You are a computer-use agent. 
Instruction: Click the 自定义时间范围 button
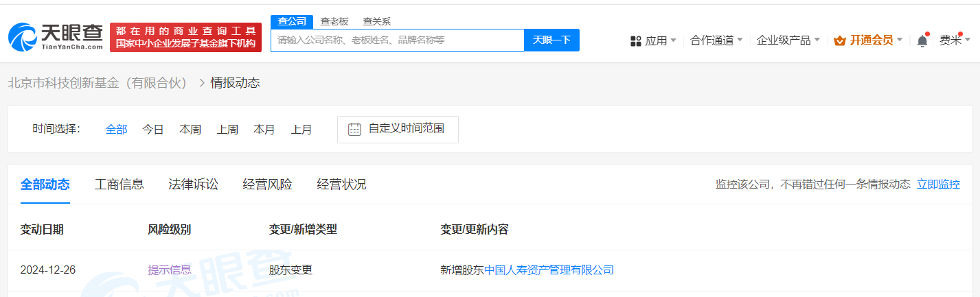[398, 129]
